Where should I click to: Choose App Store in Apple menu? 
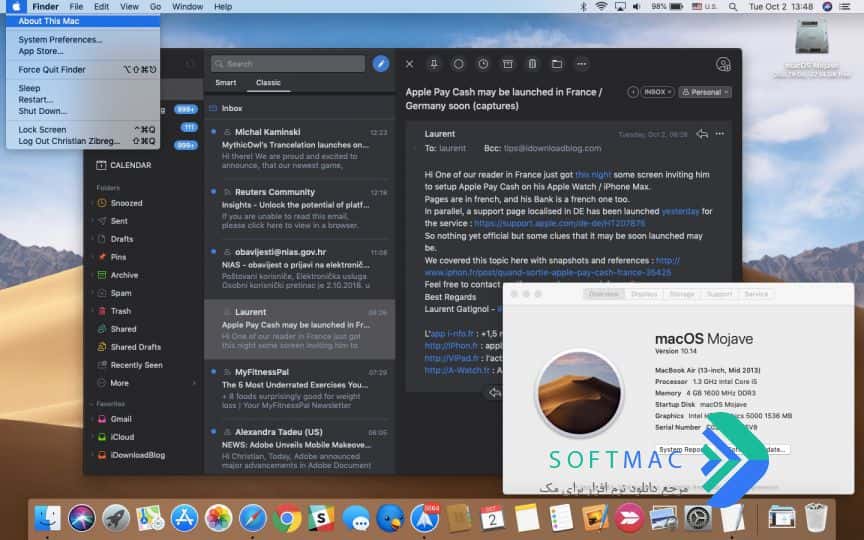[83, 51]
